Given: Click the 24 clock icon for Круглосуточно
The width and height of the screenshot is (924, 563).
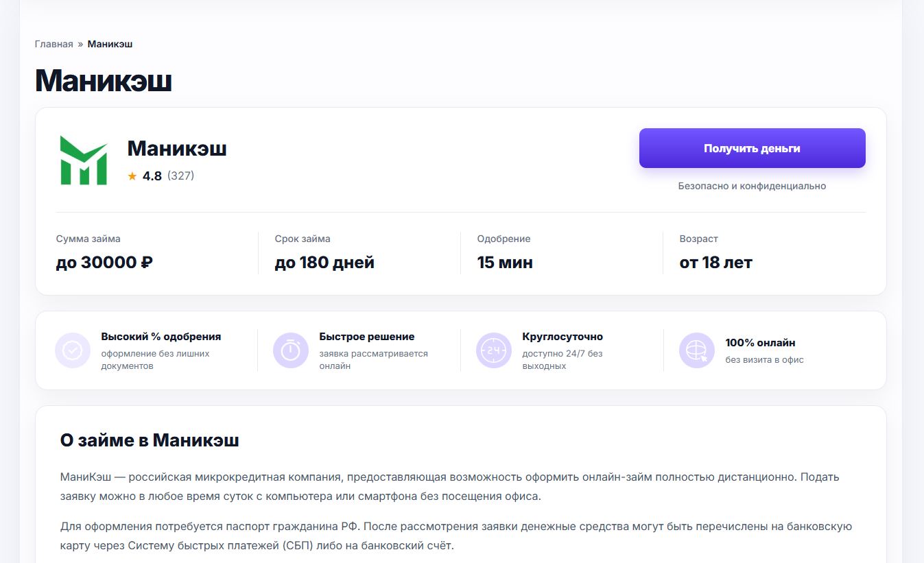Looking at the screenshot, I should (494, 350).
